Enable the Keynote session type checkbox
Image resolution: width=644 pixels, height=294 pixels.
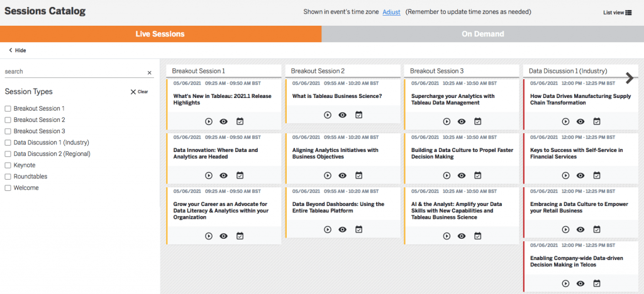(x=8, y=165)
